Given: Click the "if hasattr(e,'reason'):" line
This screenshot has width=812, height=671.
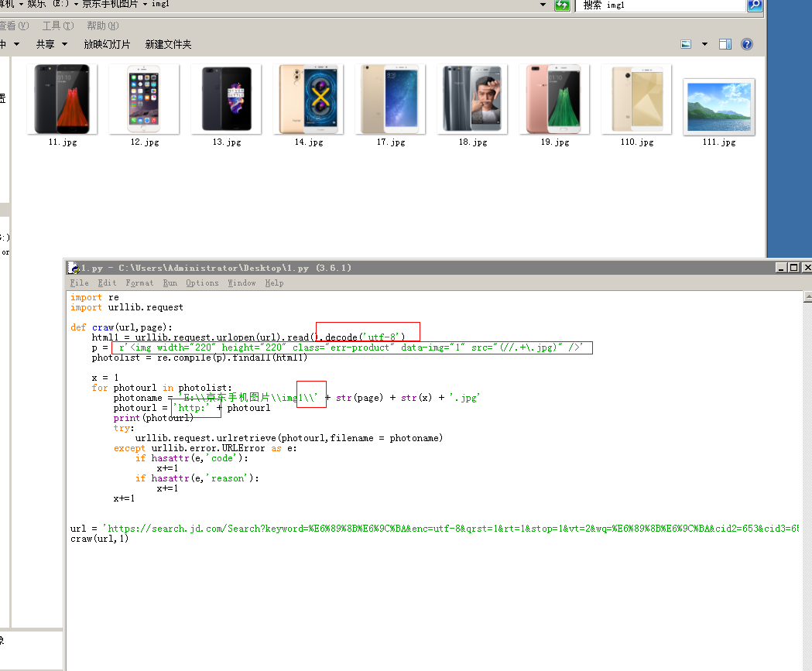Looking at the screenshot, I should coord(197,478).
